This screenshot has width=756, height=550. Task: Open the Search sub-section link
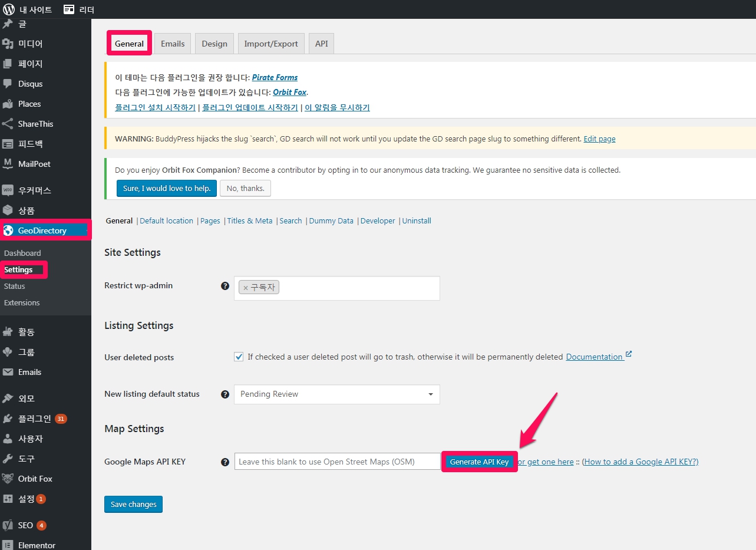[x=290, y=220]
